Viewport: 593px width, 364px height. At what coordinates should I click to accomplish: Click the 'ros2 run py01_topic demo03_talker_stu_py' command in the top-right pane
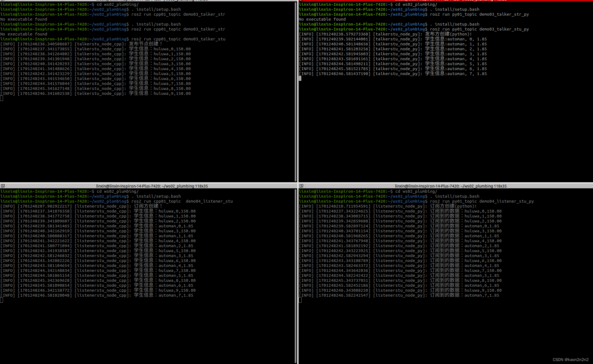[479, 29]
